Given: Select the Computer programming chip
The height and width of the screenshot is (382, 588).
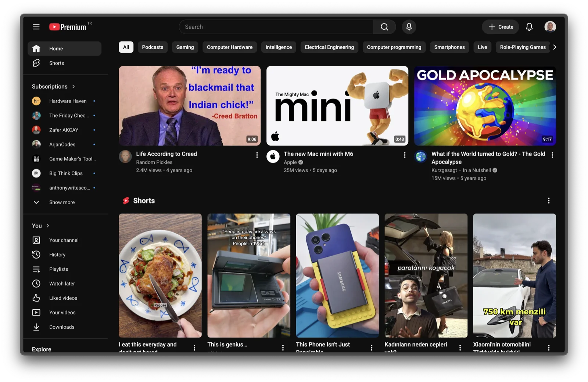Looking at the screenshot, I should click(394, 47).
